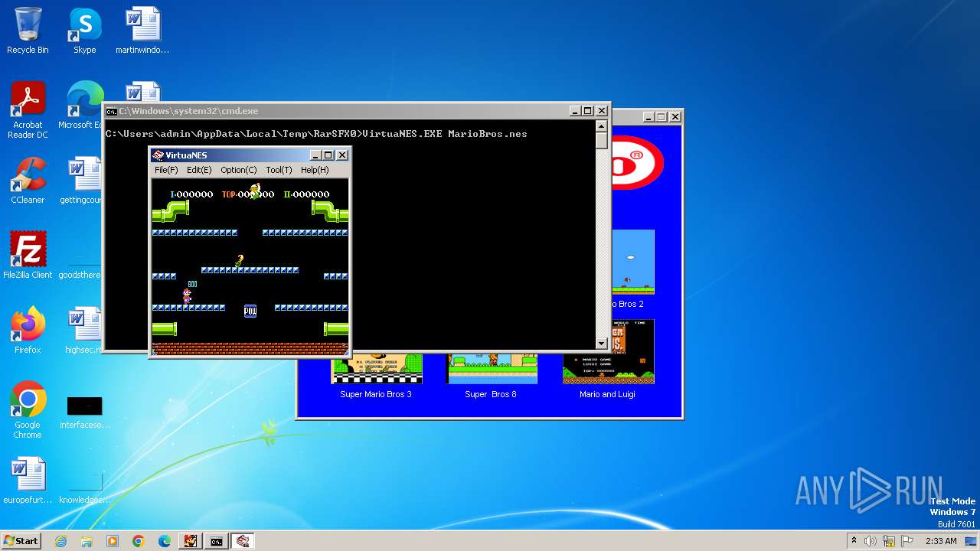Open Windows Explorer folder in taskbar
Viewport: 980px width, 551px height.
(x=87, y=541)
